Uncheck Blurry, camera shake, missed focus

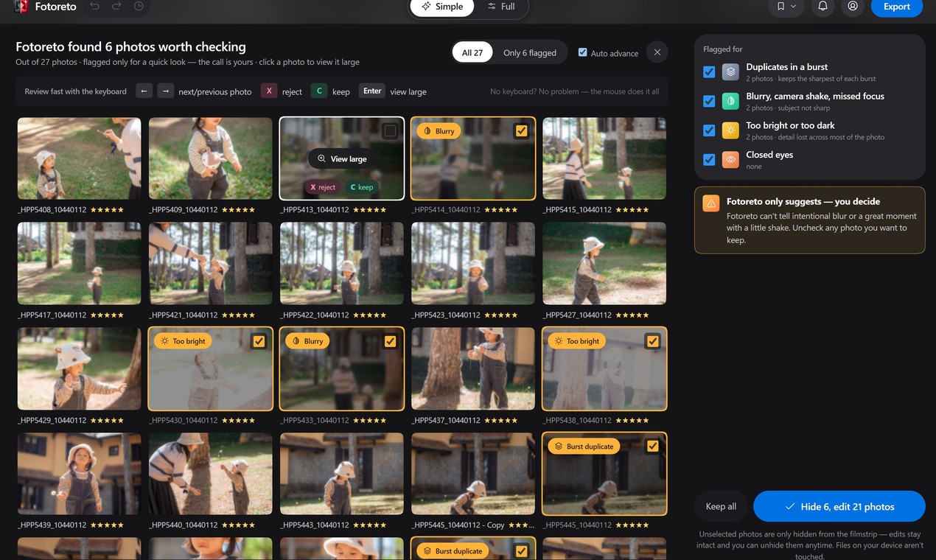tap(709, 101)
